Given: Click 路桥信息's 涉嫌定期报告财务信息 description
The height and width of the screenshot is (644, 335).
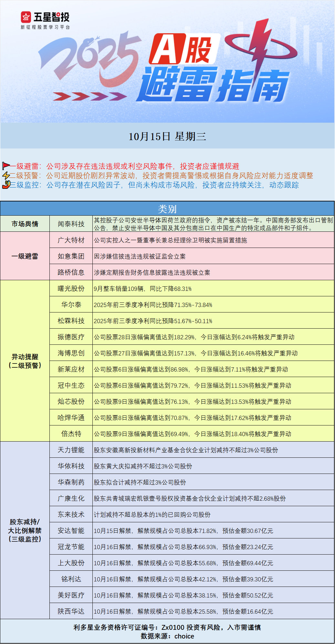Looking at the screenshot, I should [152, 273].
